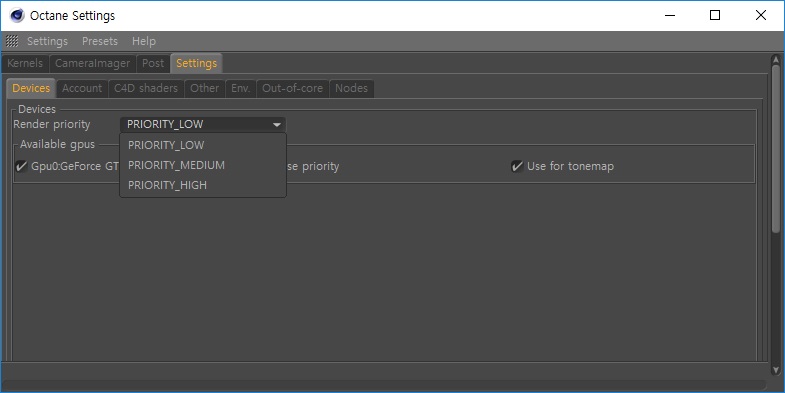
Task: Open the Nodes sub-tab
Action: point(351,88)
